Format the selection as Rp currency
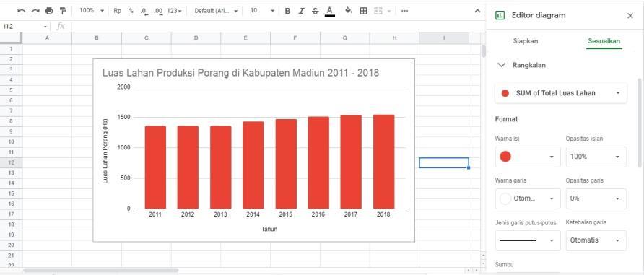 tap(118, 11)
